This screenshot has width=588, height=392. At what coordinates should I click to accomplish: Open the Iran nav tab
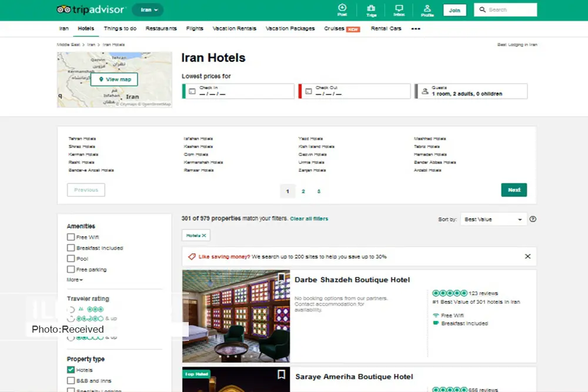[64, 28]
